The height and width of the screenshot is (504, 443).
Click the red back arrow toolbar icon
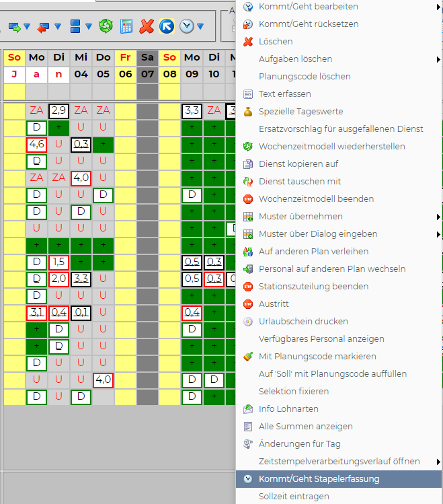coord(44,27)
